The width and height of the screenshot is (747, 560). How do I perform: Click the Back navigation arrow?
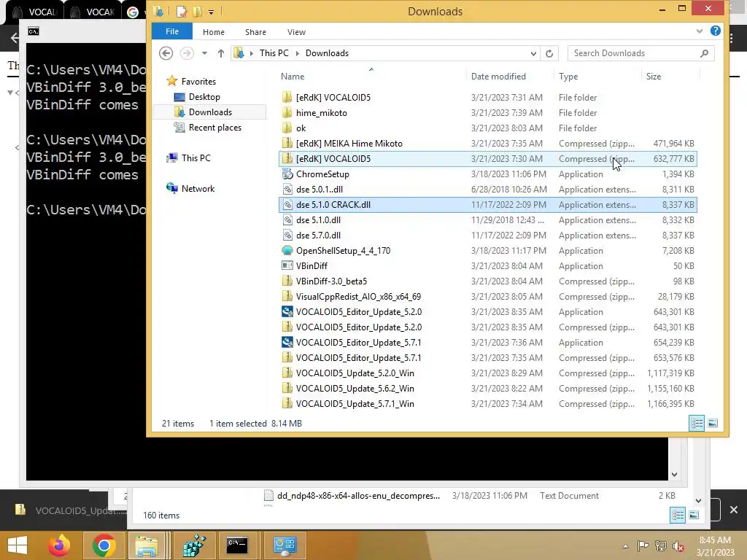coord(166,52)
